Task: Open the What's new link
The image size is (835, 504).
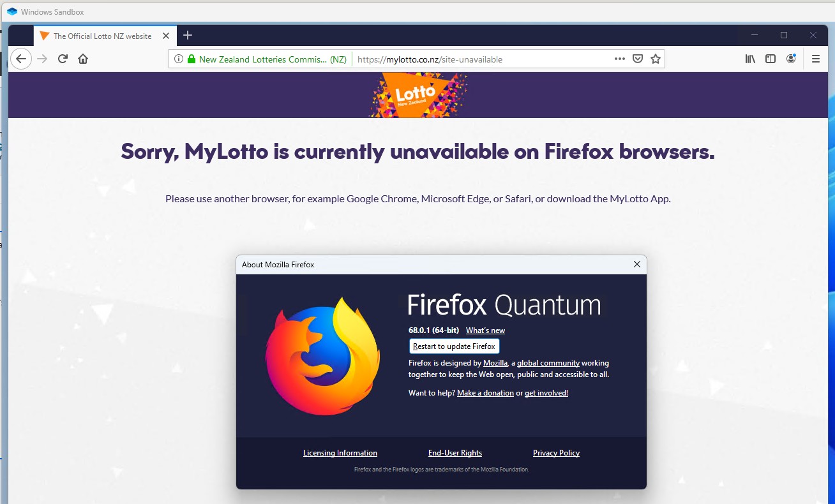Action: click(x=485, y=330)
